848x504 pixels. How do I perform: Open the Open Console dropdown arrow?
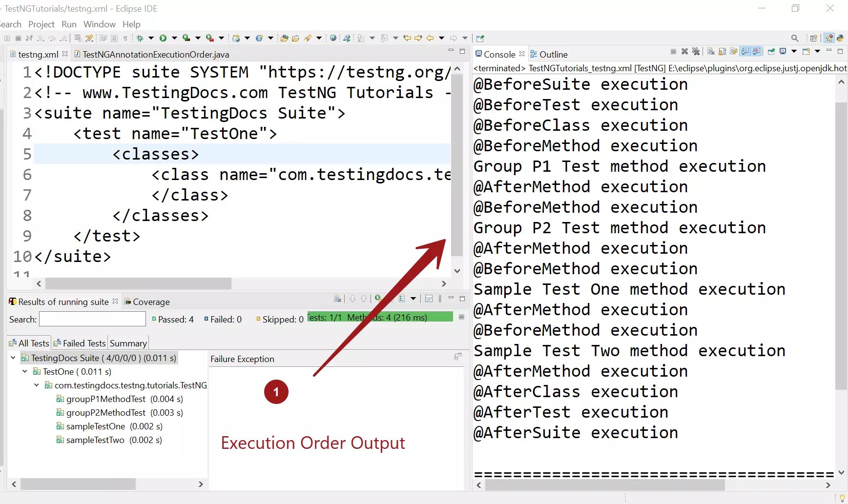[817, 51]
